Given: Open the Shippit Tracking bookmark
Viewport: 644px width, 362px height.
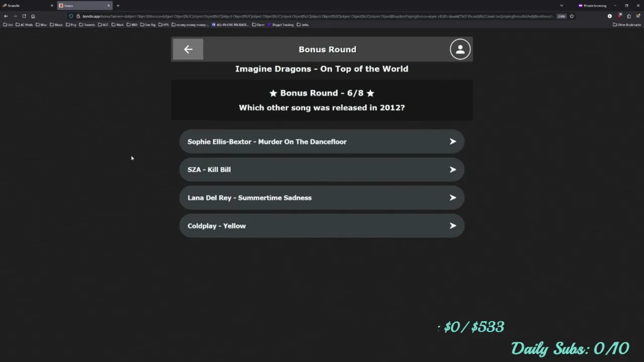Looking at the screenshot, I should [281, 25].
